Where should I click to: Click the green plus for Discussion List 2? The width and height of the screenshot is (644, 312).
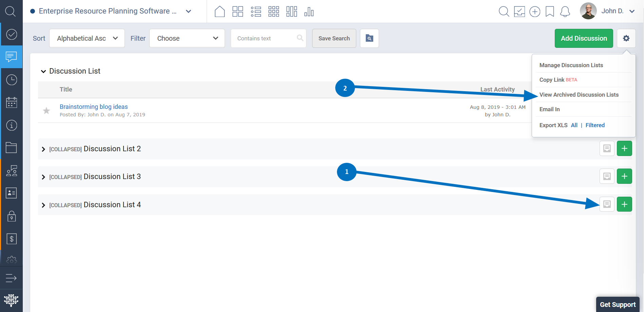624,149
